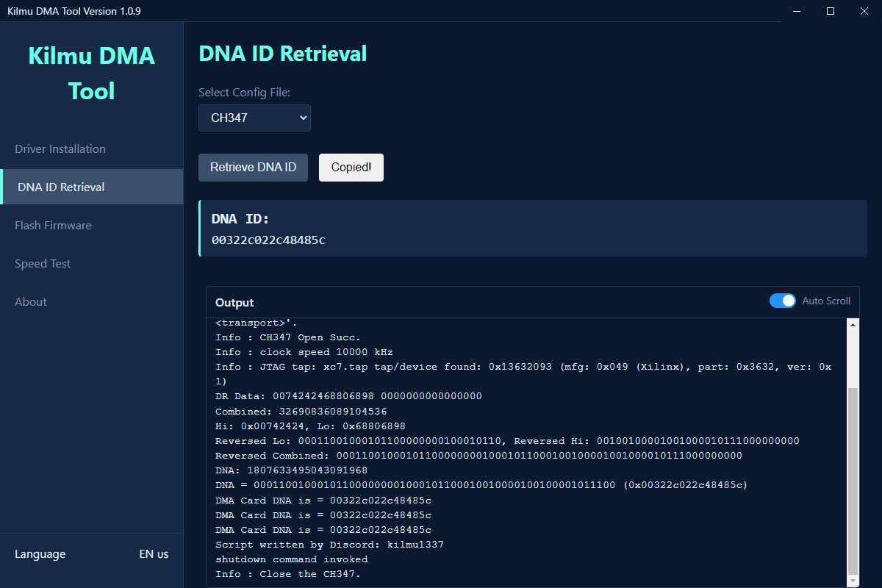
Task: Change language via EN us selector
Action: point(154,554)
